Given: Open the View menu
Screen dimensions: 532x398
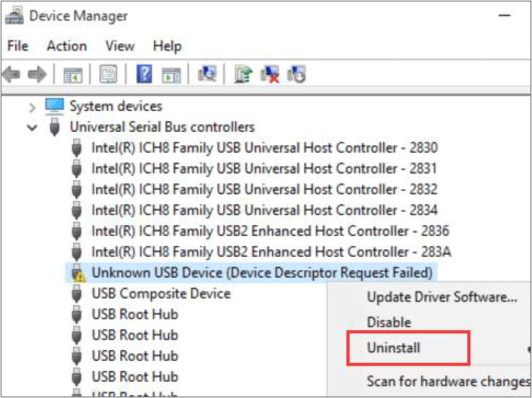Looking at the screenshot, I should pyautogui.click(x=119, y=46).
